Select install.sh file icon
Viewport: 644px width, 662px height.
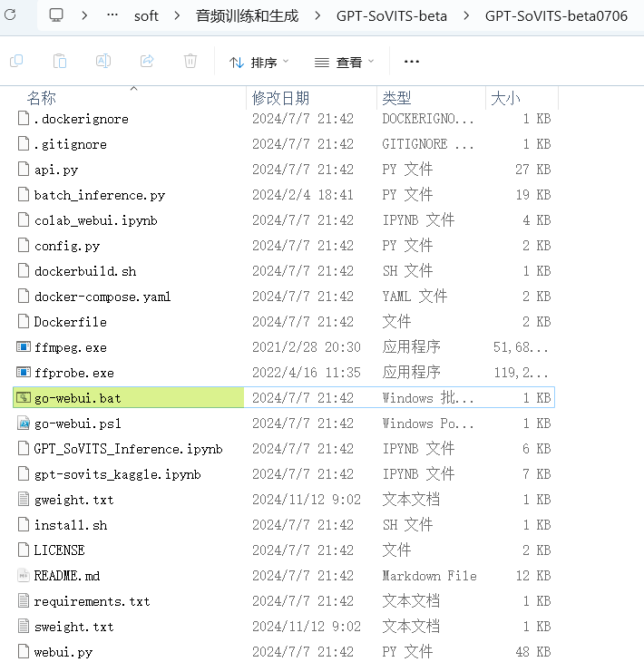[x=24, y=525]
